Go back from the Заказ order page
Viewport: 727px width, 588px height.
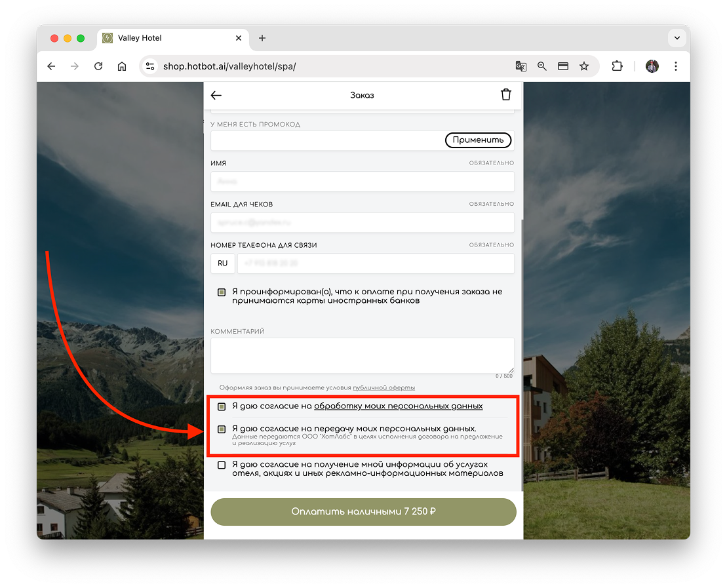click(x=216, y=96)
